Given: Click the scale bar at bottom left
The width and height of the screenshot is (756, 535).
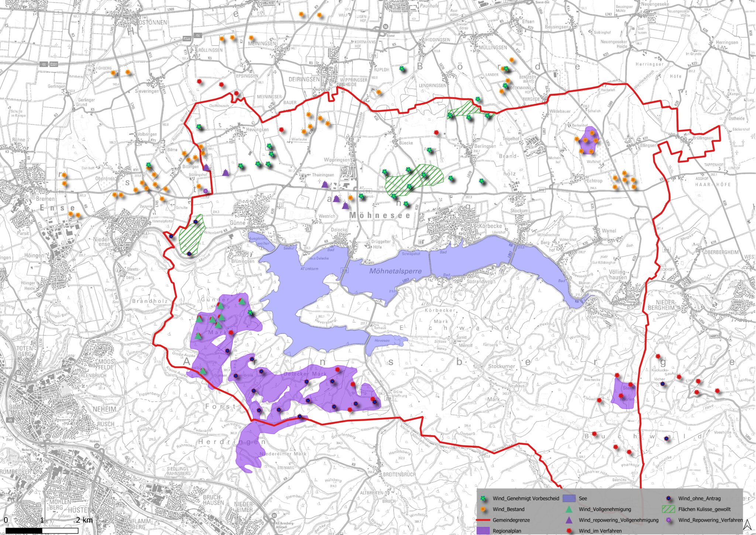Looking at the screenshot, I should coord(41,531).
